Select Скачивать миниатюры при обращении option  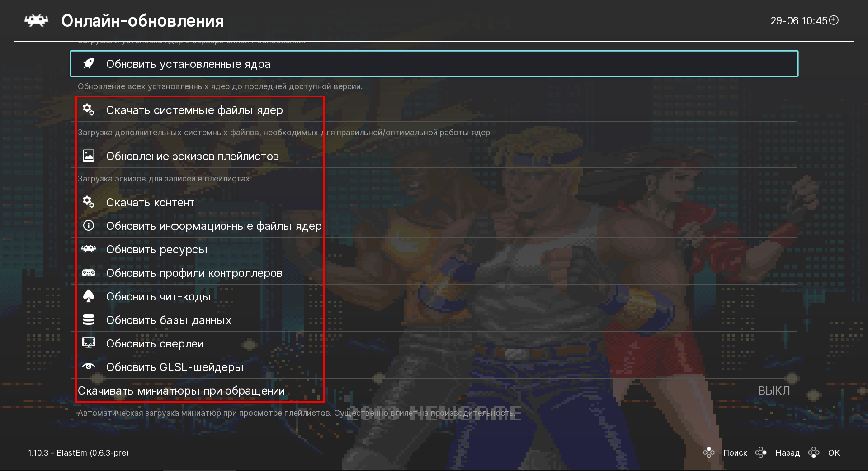[434, 390]
